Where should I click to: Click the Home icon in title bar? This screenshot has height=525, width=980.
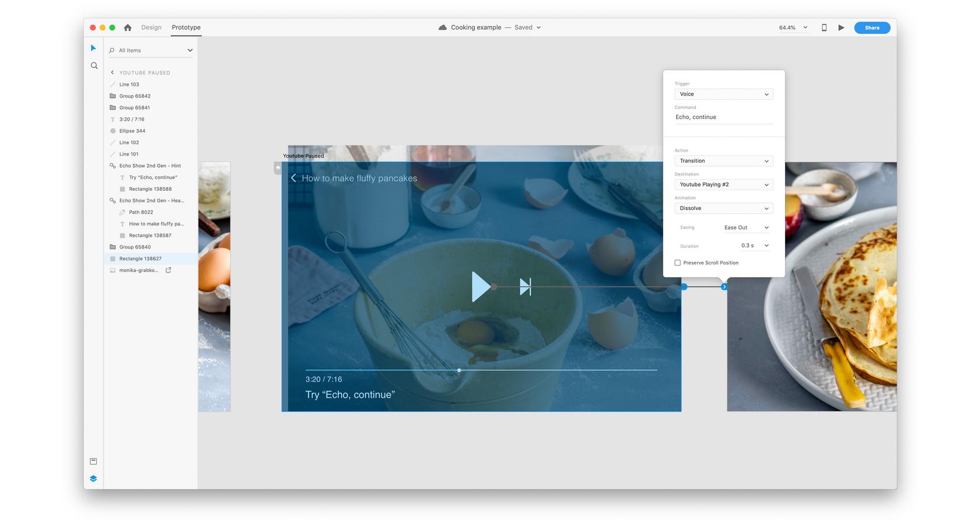(x=128, y=27)
